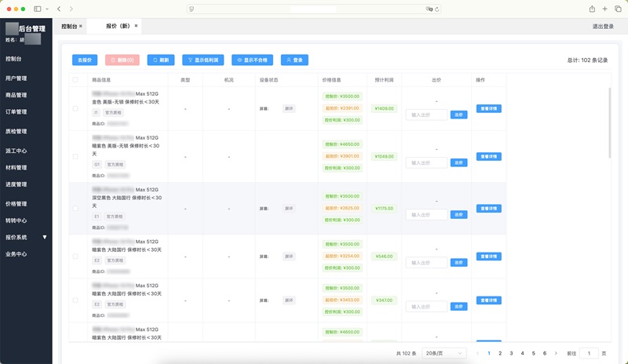Viewport: 628px width, 364px height.
Task: Close the 报价（新）tab with its x icon
Action: coord(137,26)
